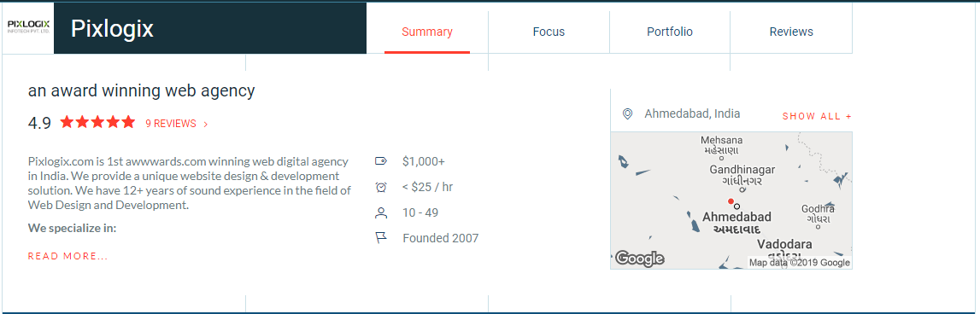Click the price tag icon beside $1,000+

point(380,161)
